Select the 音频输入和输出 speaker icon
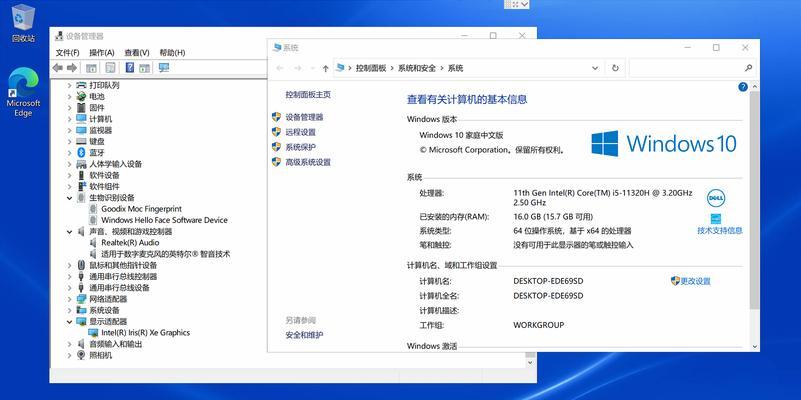The width and height of the screenshot is (801, 400). (x=81, y=344)
